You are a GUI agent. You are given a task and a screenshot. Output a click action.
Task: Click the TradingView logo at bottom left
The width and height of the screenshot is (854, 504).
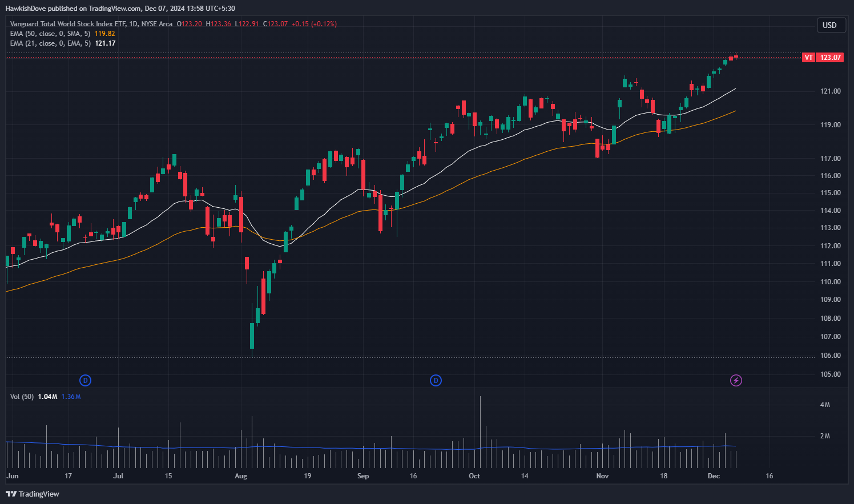tap(33, 494)
